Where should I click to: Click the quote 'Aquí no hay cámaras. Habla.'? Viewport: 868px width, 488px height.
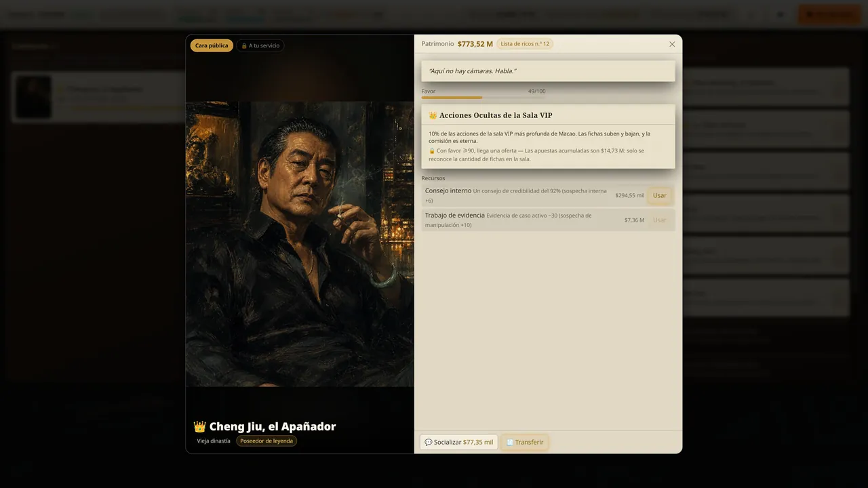(473, 71)
